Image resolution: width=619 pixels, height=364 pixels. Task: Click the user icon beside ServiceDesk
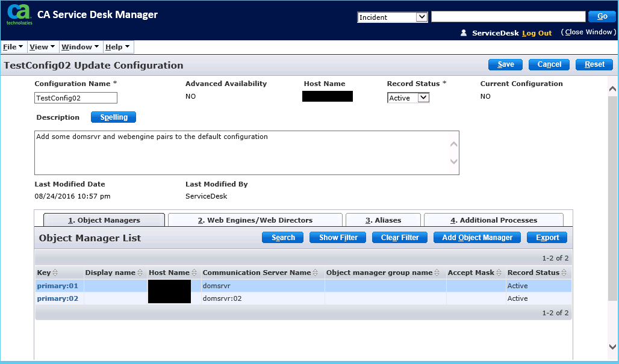click(464, 33)
